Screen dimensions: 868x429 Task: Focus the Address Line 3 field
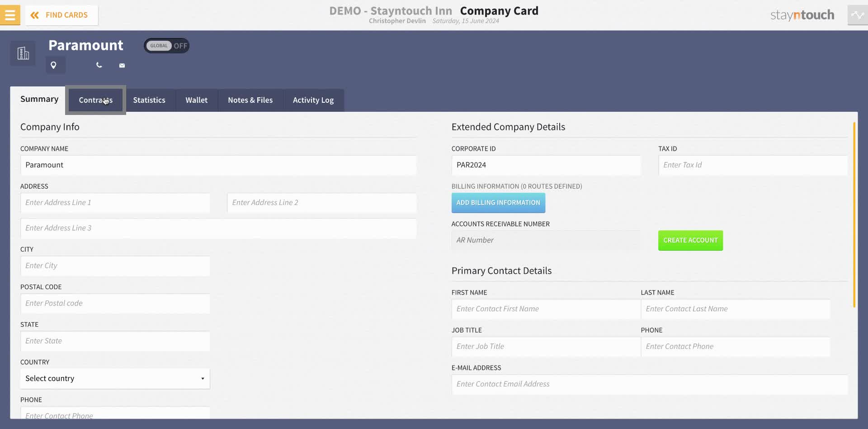[218, 228]
